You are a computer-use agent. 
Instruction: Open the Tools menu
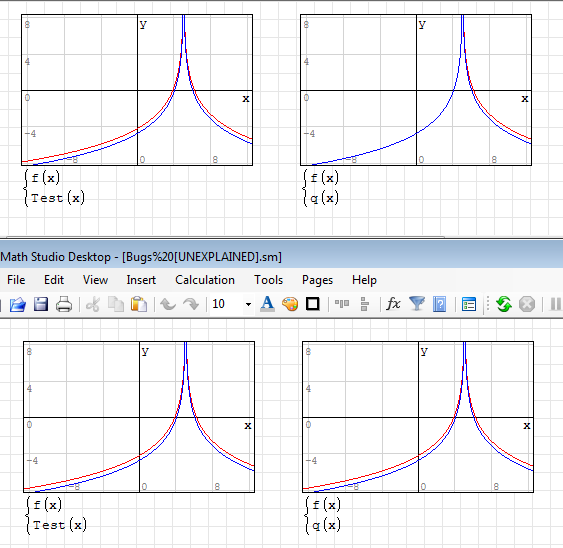tap(269, 280)
